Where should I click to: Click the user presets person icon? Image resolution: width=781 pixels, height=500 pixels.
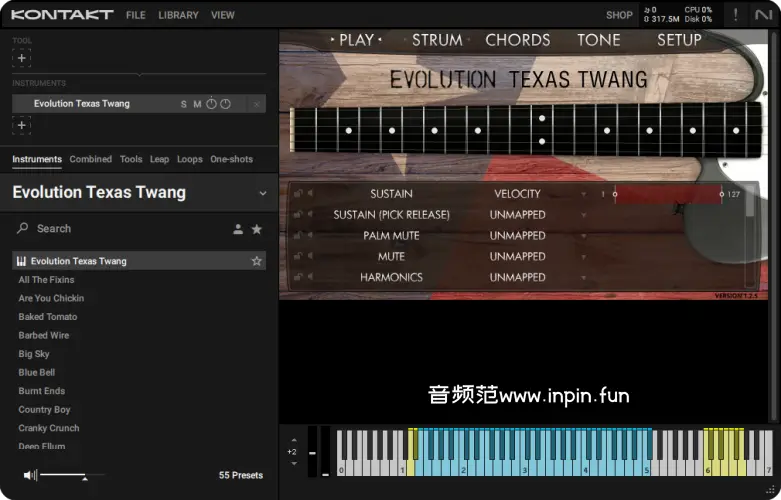(238, 229)
